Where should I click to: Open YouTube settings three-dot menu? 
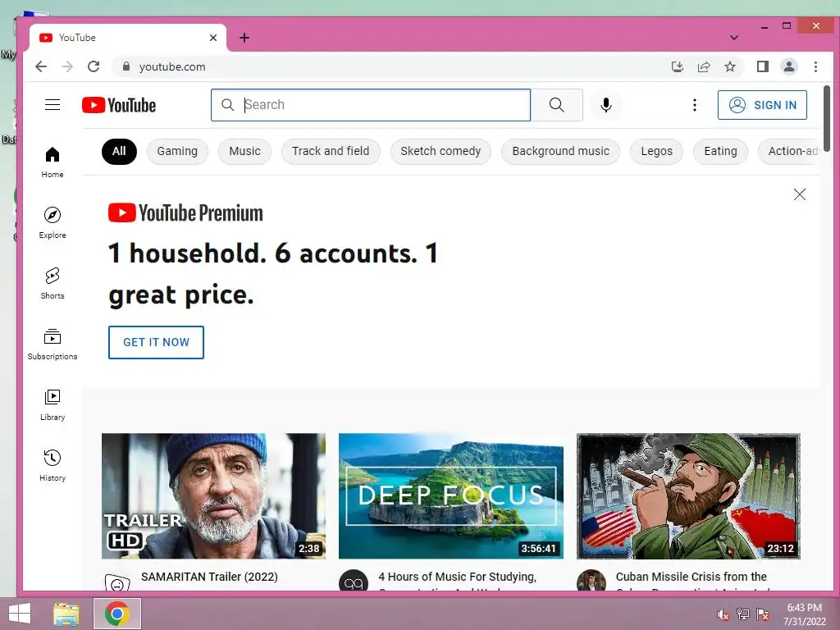[694, 105]
